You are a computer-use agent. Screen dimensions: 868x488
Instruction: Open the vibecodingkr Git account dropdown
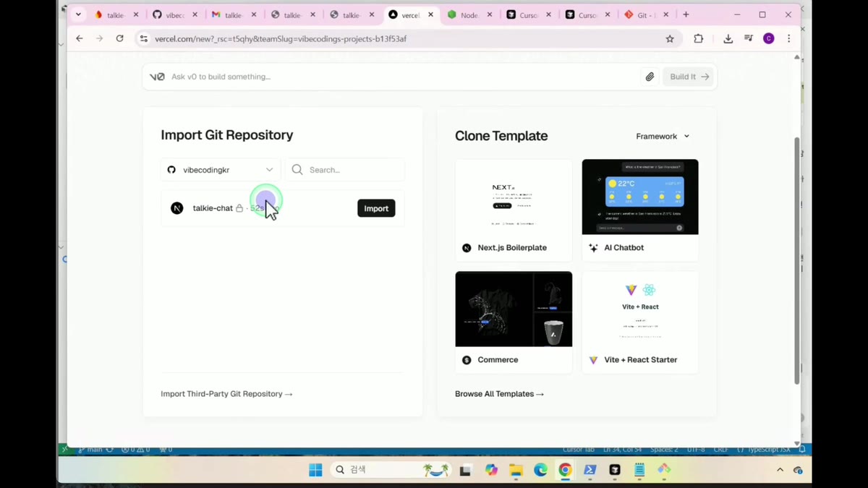tap(221, 170)
